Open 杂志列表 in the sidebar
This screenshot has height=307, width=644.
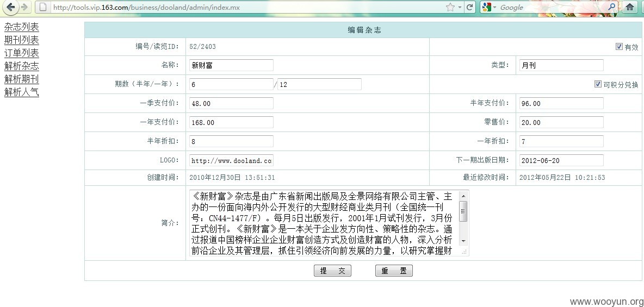click(x=22, y=27)
